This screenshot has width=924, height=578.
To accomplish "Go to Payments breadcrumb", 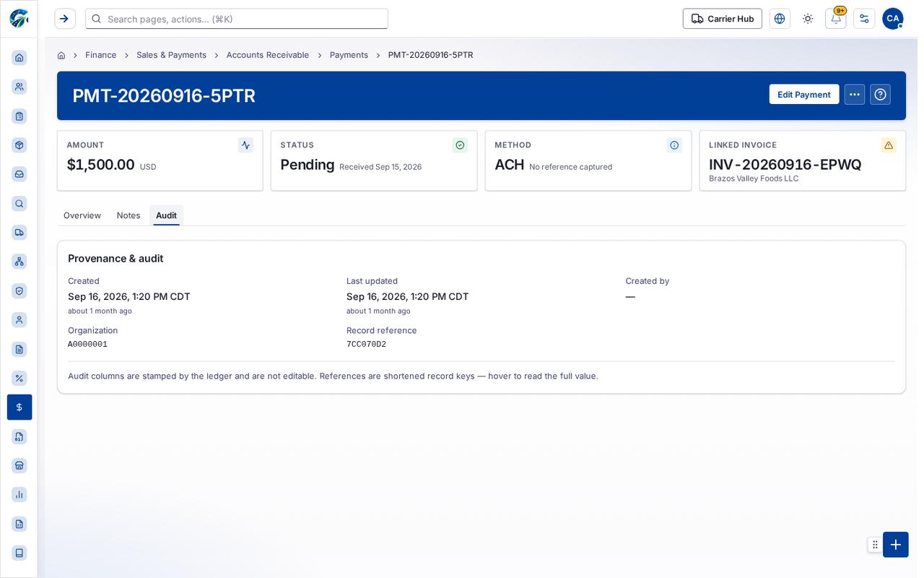I will point(349,55).
